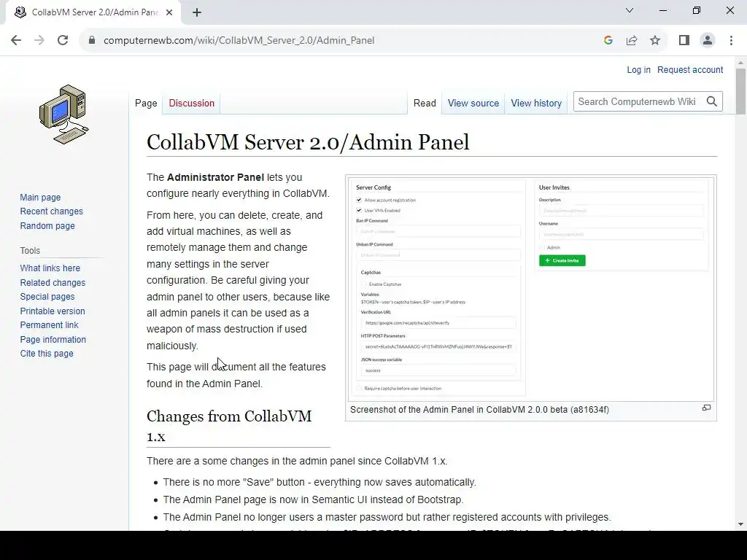
Task: Click the browser forward arrow
Action: [39, 41]
